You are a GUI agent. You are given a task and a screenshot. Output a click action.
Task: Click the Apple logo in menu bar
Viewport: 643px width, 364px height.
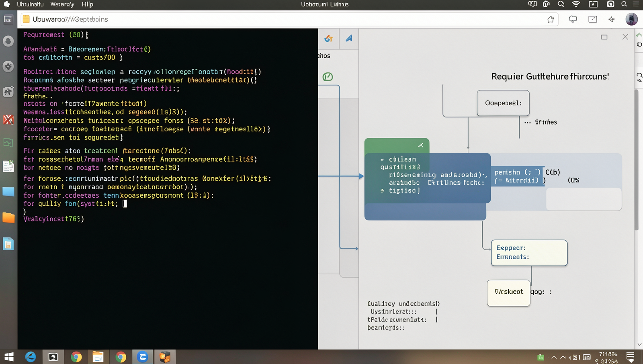pyautogui.click(x=7, y=4)
